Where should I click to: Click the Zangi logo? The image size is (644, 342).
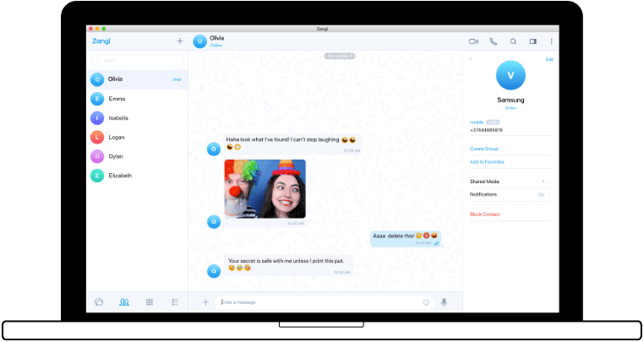tap(101, 41)
